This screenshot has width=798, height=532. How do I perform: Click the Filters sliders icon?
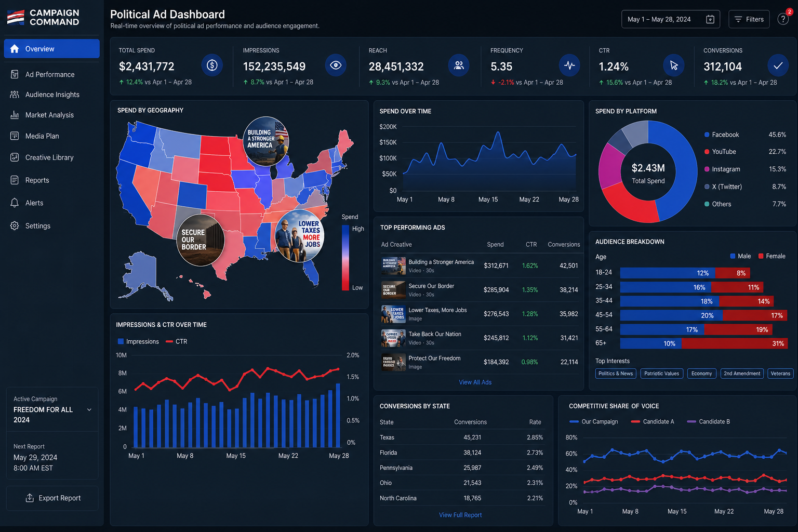[x=738, y=19]
